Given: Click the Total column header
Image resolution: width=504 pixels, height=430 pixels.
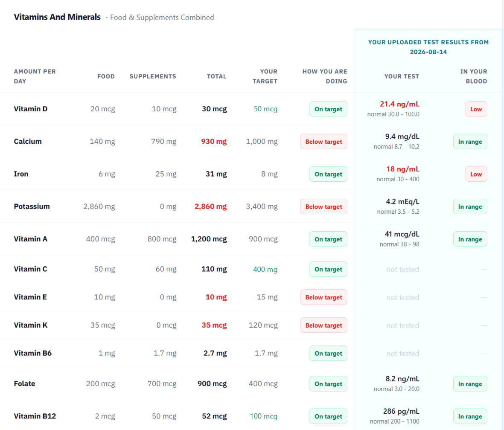Looking at the screenshot, I should click(217, 76).
